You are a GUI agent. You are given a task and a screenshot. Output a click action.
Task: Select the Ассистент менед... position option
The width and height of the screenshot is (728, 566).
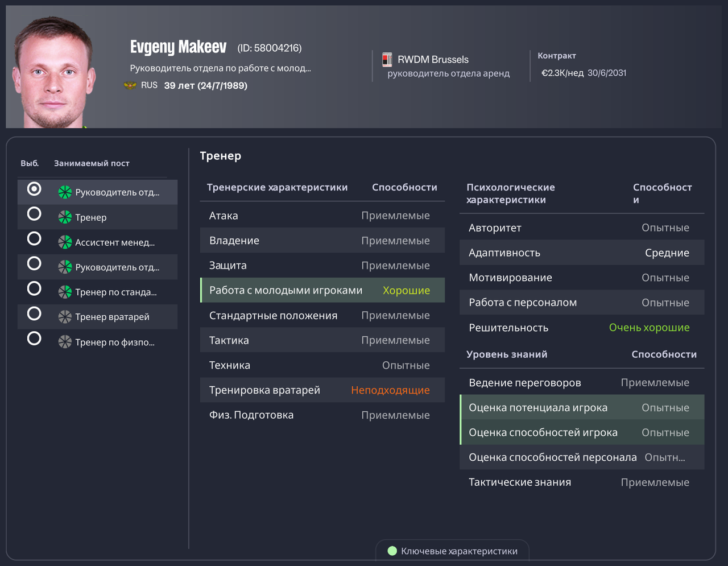point(34,238)
